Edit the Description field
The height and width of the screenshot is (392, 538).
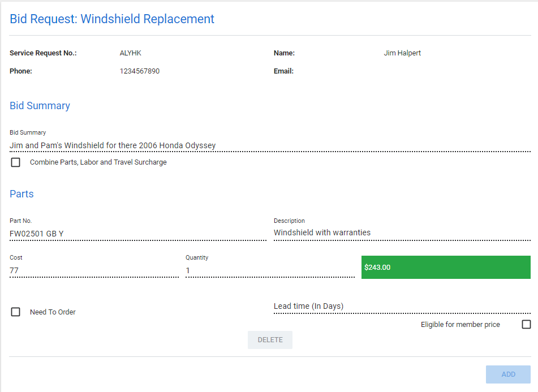coord(402,233)
